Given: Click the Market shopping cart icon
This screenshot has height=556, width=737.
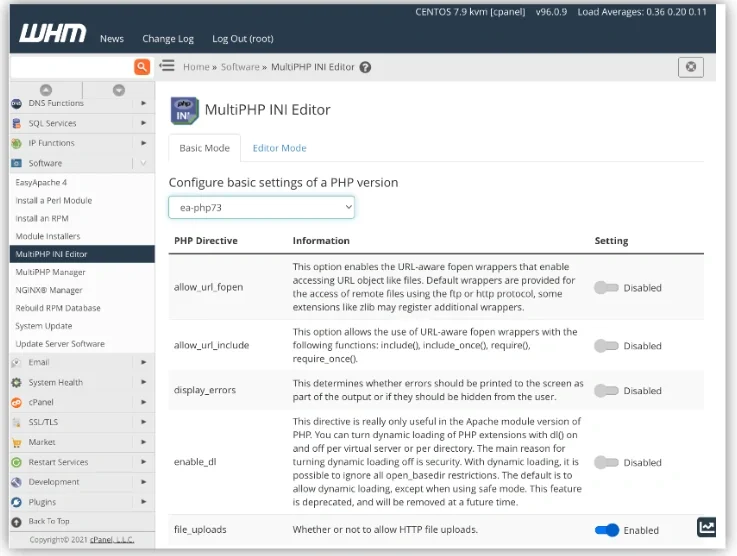Looking at the screenshot, I should 16,442.
